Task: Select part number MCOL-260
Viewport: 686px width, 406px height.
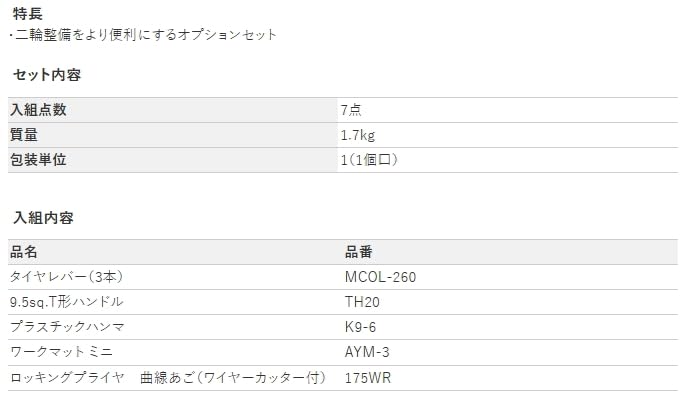Action: [x=381, y=277]
